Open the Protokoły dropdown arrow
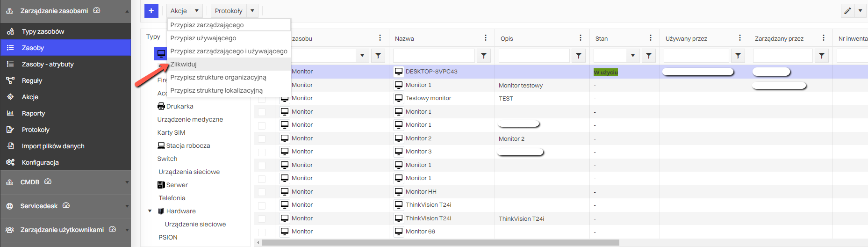 point(252,11)
